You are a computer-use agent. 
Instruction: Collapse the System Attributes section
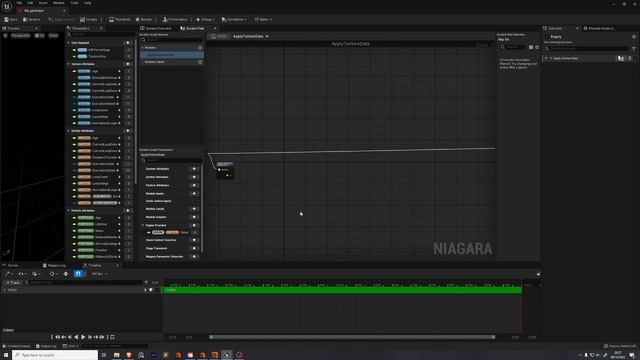(69, 64)
